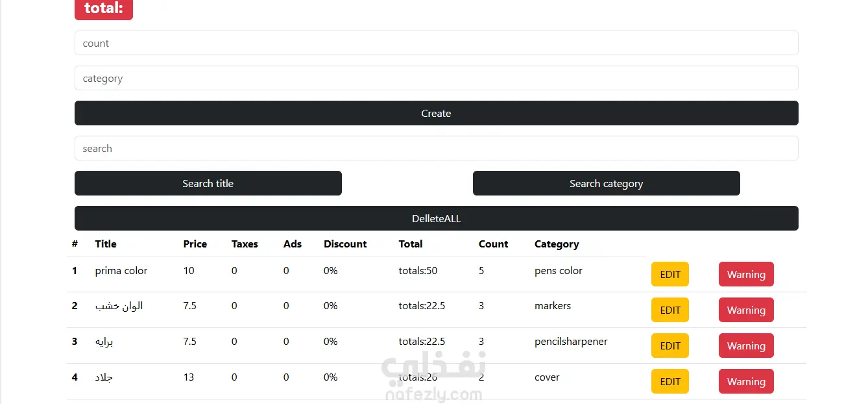Click EDIT in the cover row
The width and height of the screenshot is (868, 404).
pos(669,382)
